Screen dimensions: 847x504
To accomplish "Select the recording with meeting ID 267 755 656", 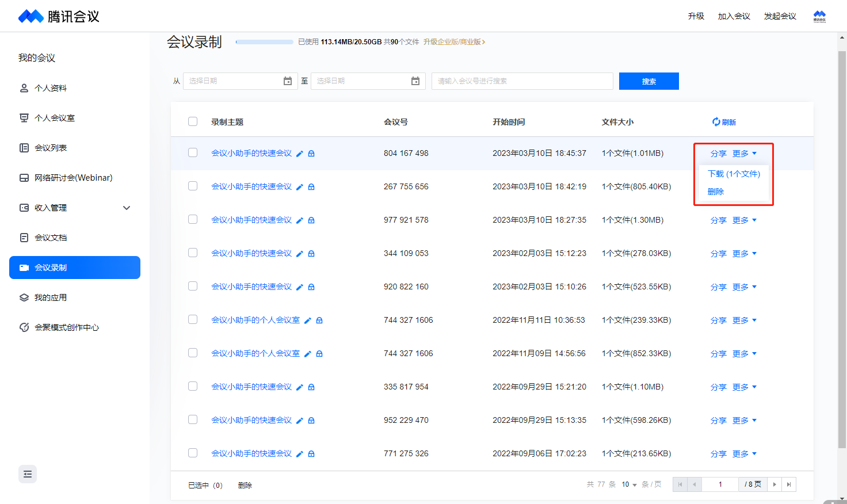I will click(x=193, y=186).
